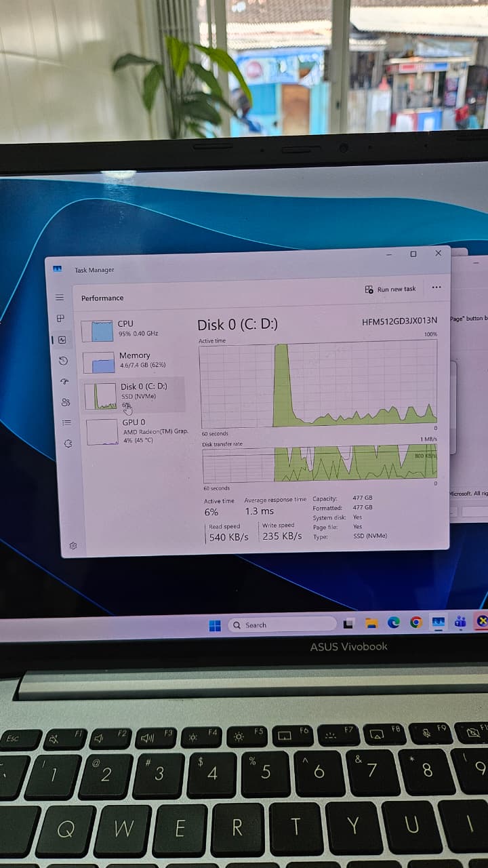The image size is (488, 868).
Task: Click the GPU 0 mini graph thumbnail
Action: point(102,432)
